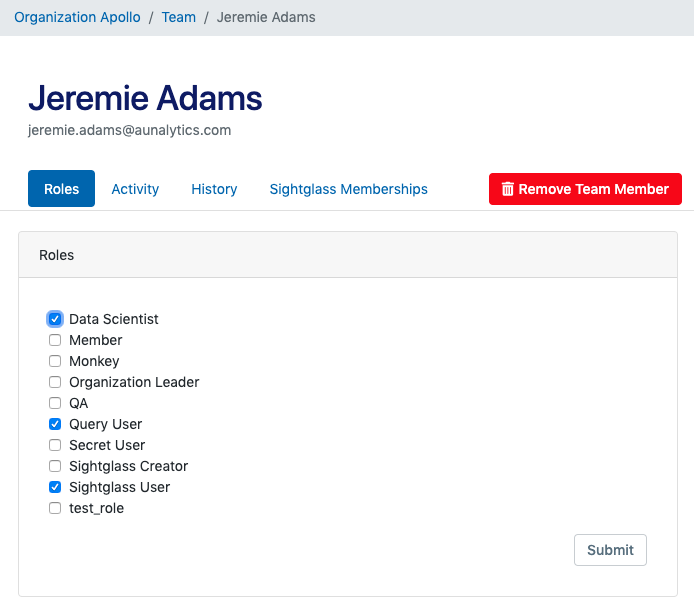Open the Sightglass Memberships tab
This screenshot has width=694, height=615.
pos(348,189)
